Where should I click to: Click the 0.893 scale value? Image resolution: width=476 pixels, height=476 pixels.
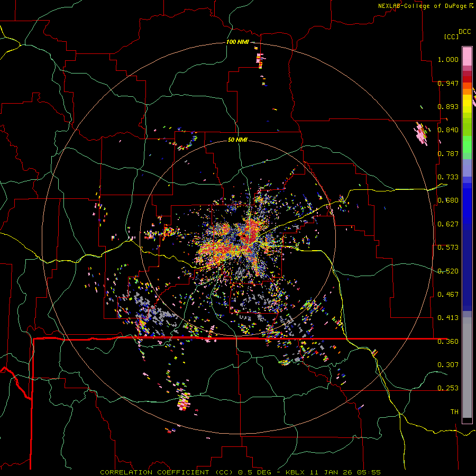448,106
